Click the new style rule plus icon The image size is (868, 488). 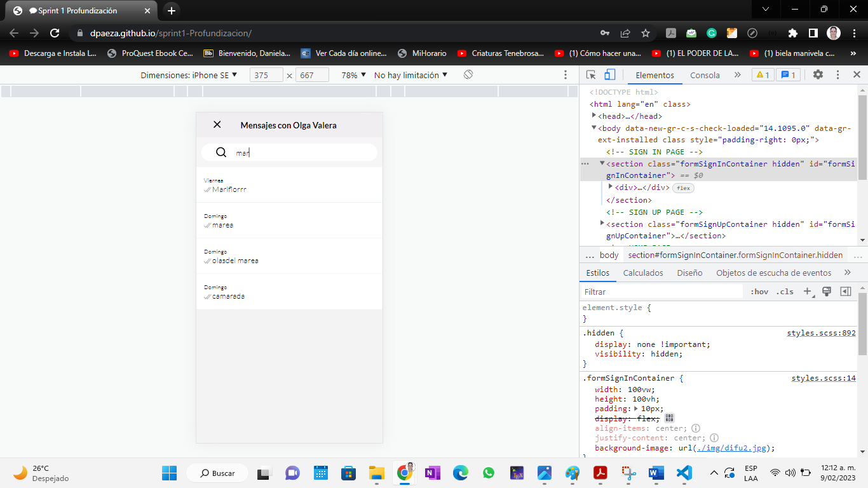pos(807,291)
